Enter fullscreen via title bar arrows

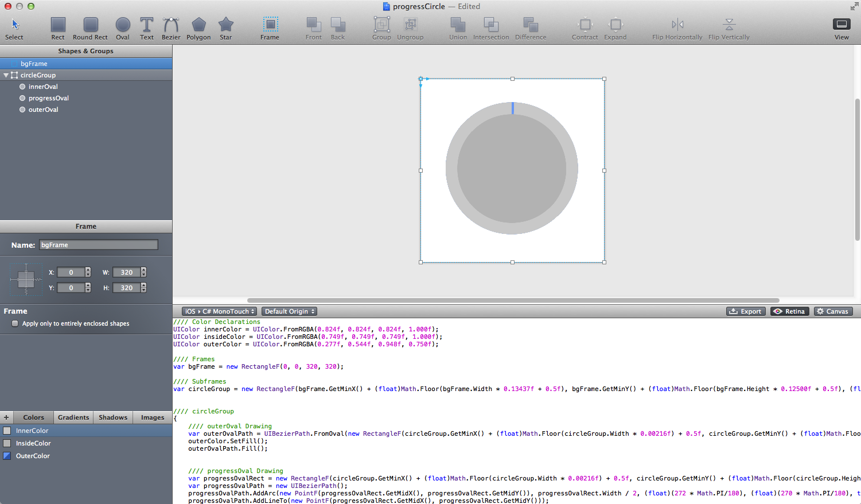click(x=854, y=6)
